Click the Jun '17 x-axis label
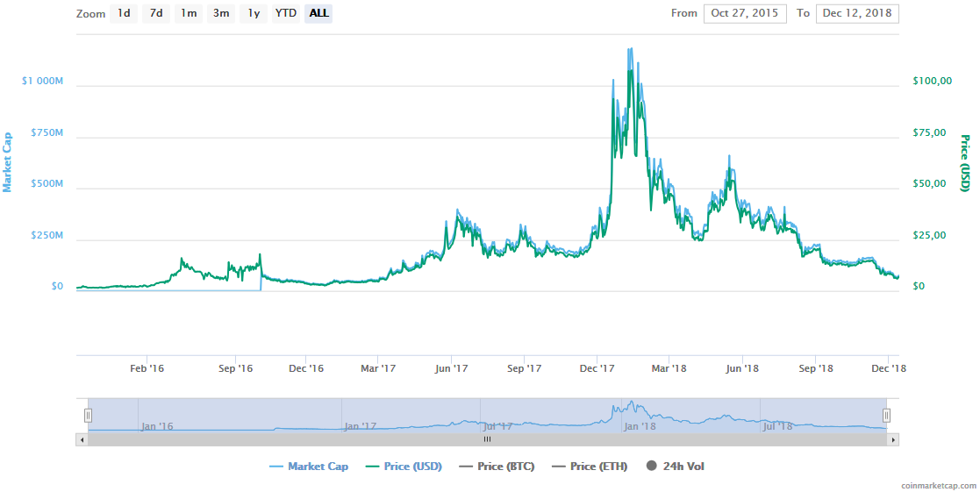980x499 pixels. (451, 369)
